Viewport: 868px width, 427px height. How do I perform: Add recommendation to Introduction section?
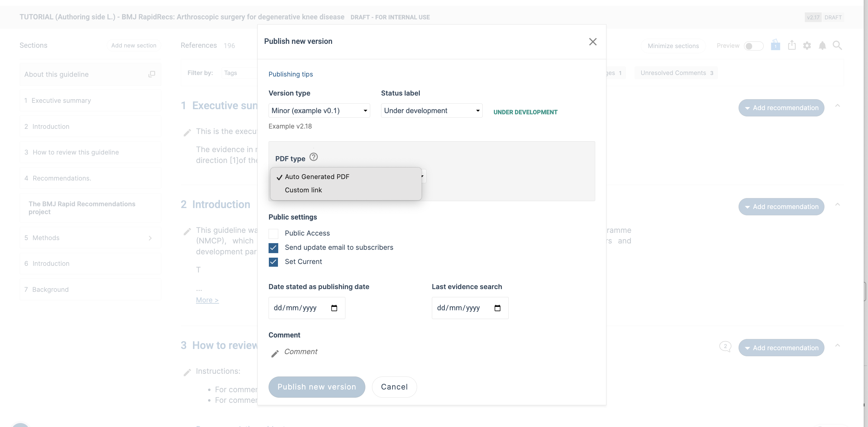(781, 207)
